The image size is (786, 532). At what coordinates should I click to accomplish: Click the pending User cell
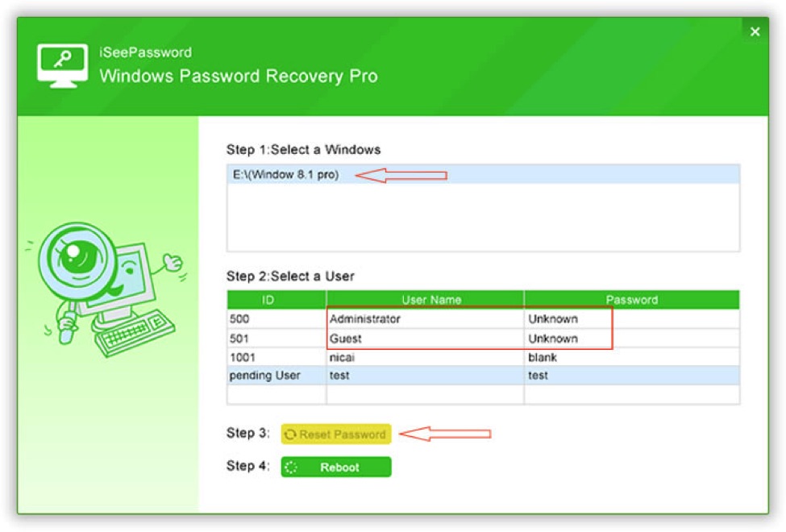[x=277, y=376]
